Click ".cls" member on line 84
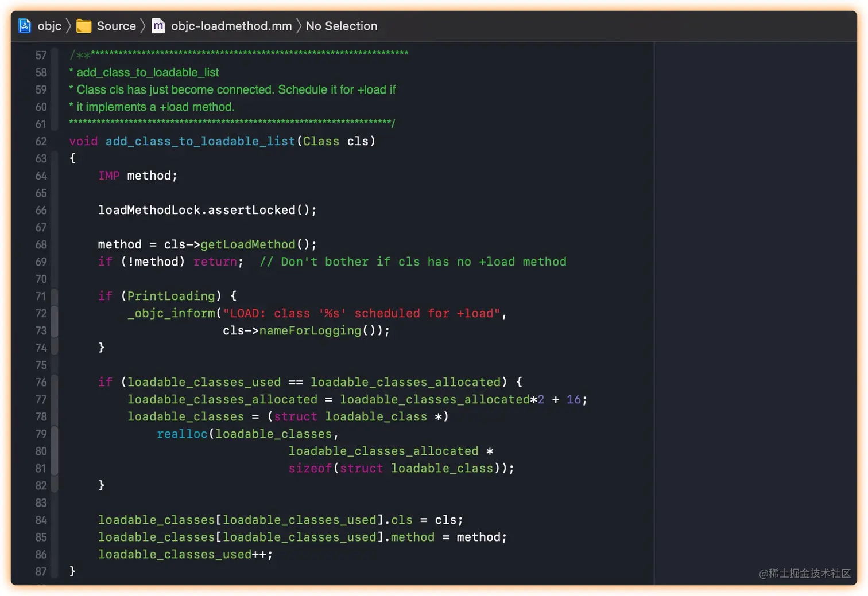 398,520
